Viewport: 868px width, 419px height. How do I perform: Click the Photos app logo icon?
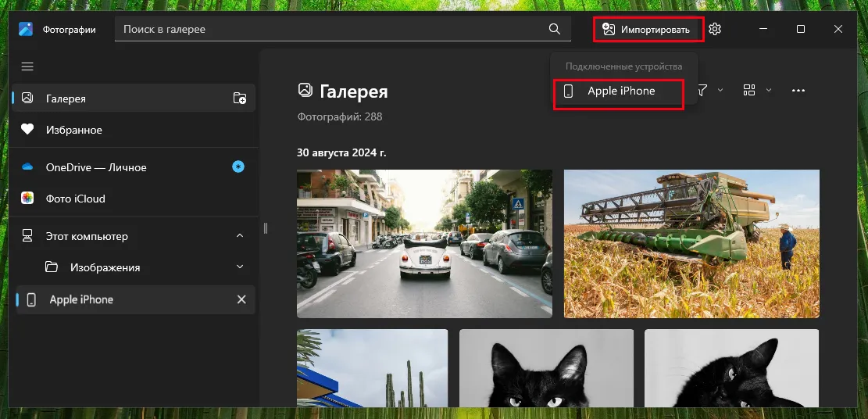[x=26, y=30]
